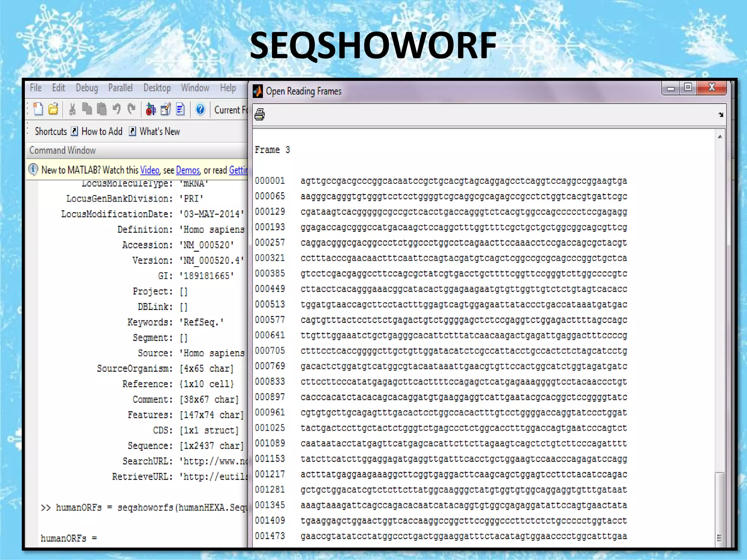Click the What's New shortcut label
This screenshot has height=560, width=747.
pyautogui.click(x=160, y=131)
